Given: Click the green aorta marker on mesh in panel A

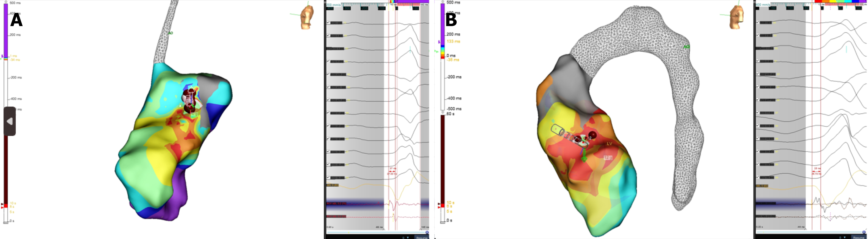Looking at the screenshot, I should (x=171, y=33).
